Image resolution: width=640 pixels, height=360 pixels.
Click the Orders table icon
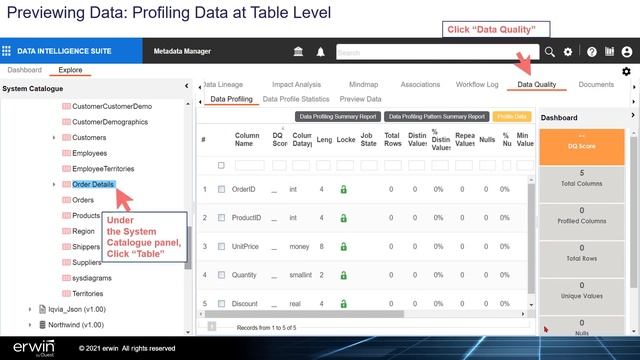(x=66, y=200)
